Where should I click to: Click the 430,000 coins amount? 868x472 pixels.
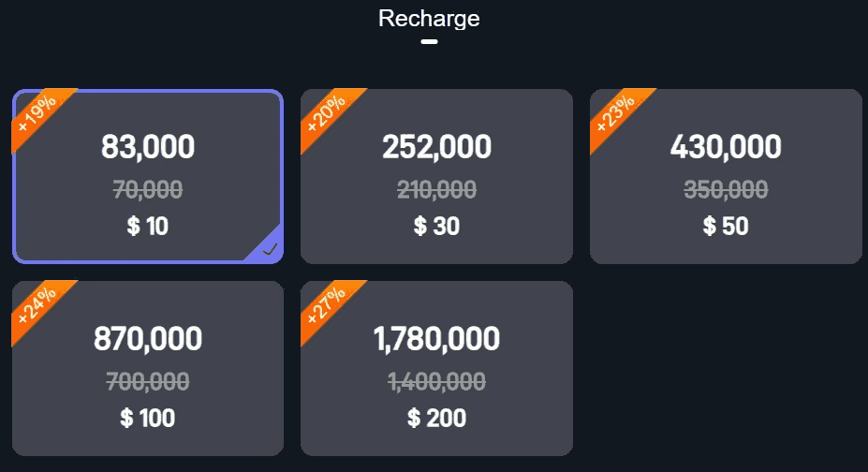(x=726, y=147)
